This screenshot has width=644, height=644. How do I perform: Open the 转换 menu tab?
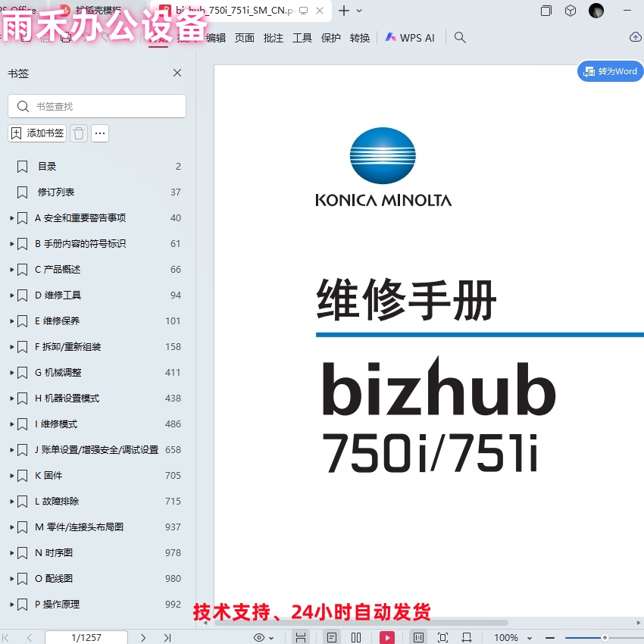(x=359, y=38)
